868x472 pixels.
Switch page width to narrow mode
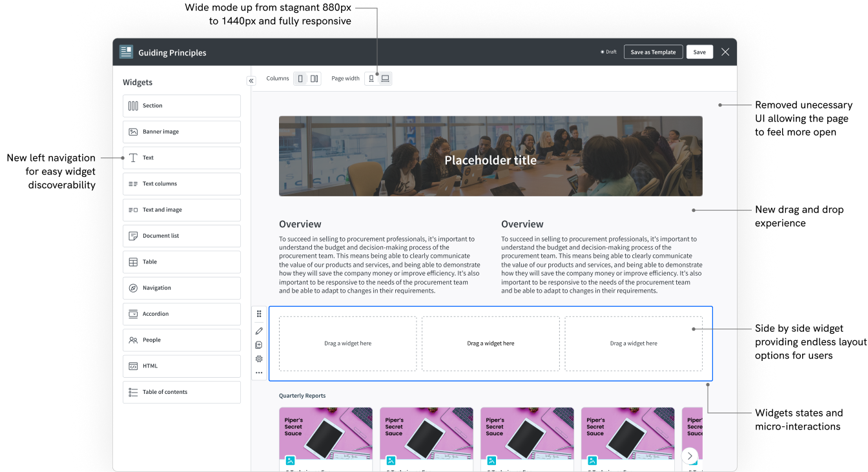click(x=371, y=79)
